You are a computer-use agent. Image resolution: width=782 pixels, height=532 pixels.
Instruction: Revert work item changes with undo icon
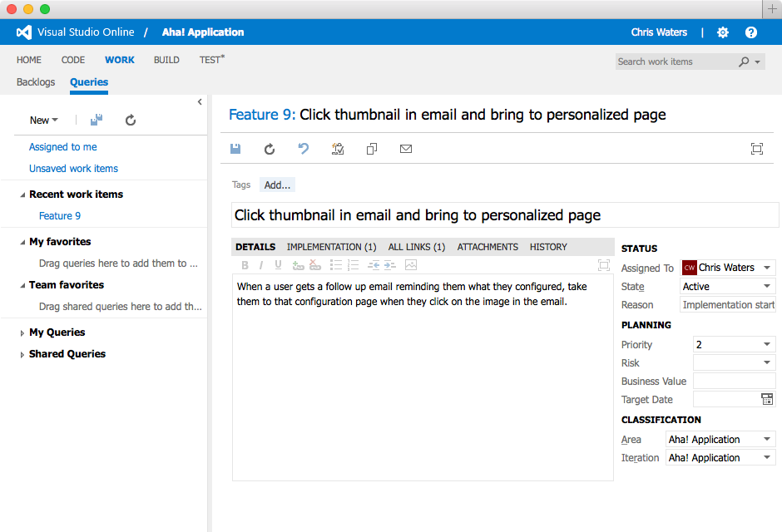click(x=303, y=149)
